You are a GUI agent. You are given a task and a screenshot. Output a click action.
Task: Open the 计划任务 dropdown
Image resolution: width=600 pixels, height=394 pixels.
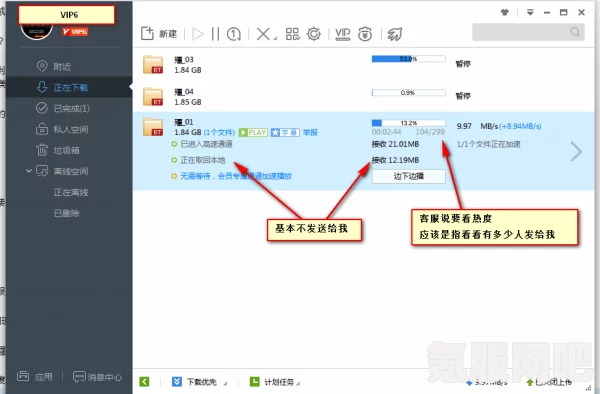274,382
